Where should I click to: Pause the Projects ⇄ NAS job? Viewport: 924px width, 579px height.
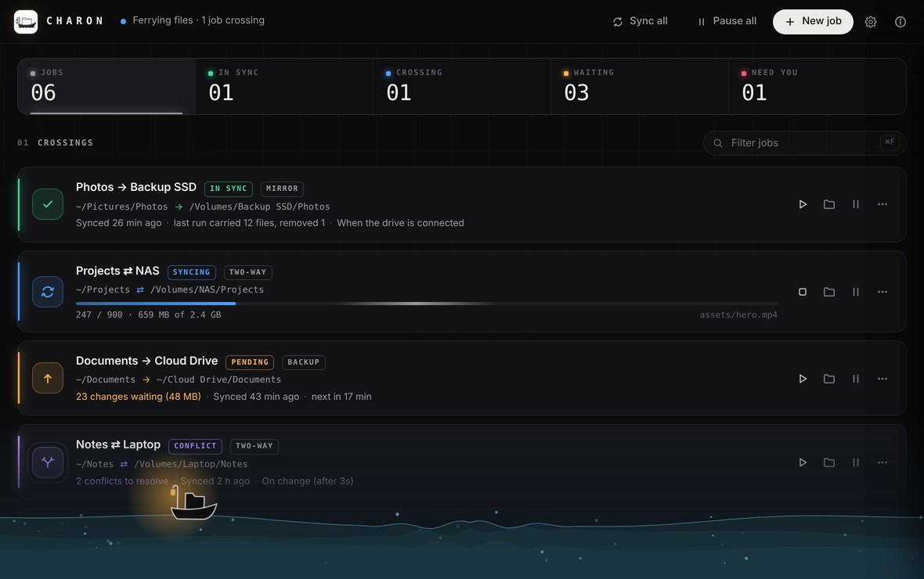point(856,292)
